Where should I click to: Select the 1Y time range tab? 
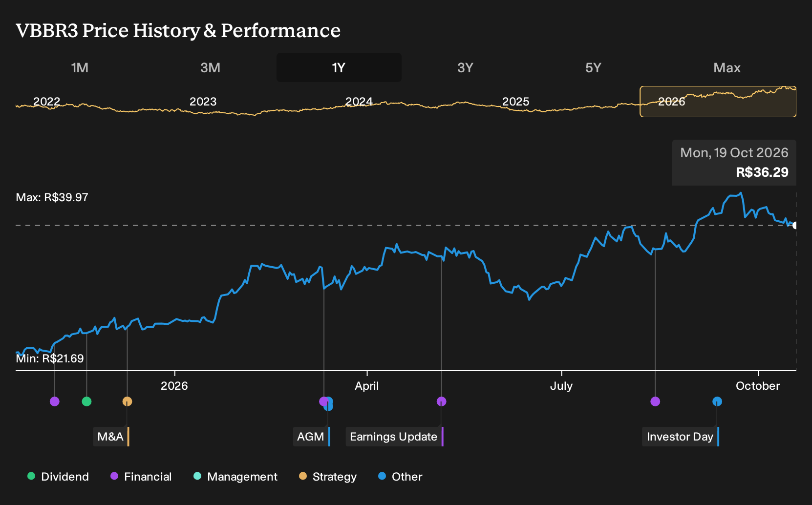pos(339,67)
